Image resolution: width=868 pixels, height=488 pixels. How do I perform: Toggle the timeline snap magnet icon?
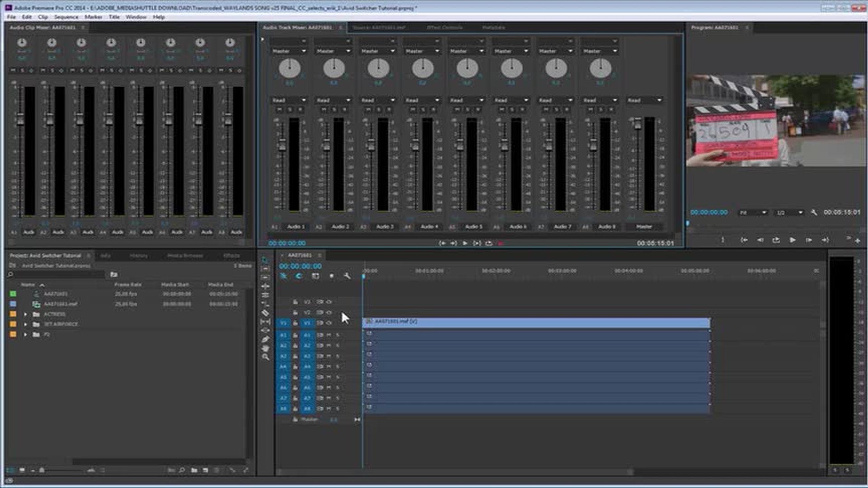point(299,276)
